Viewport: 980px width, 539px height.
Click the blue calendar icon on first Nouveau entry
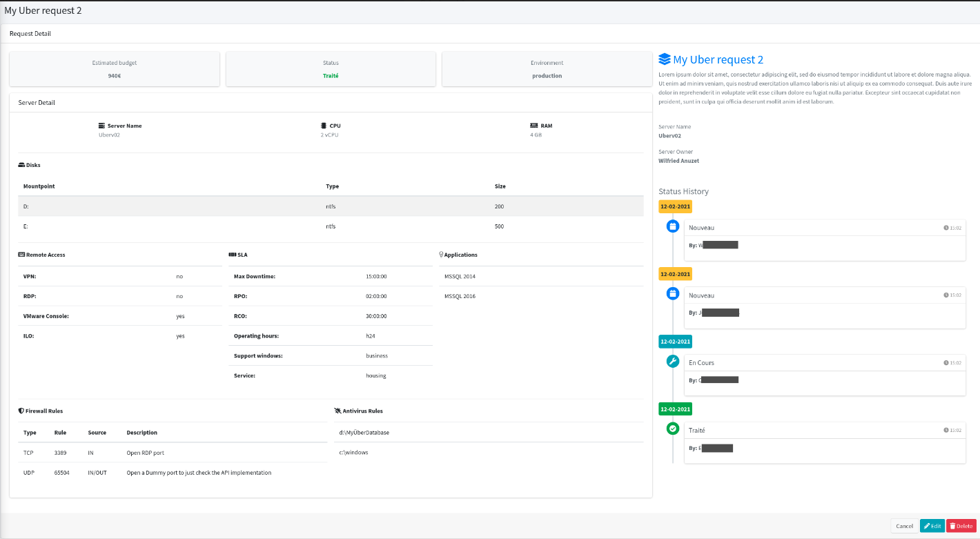pos(672,226)
